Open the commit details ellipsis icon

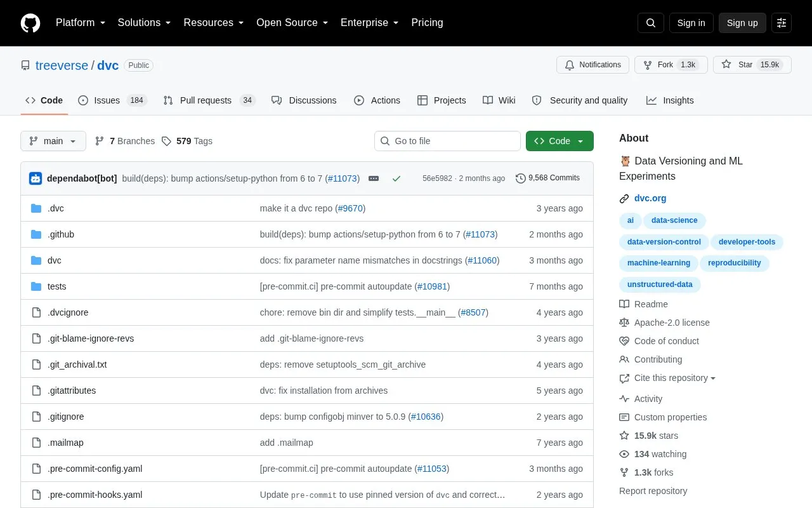click(374, 178)
